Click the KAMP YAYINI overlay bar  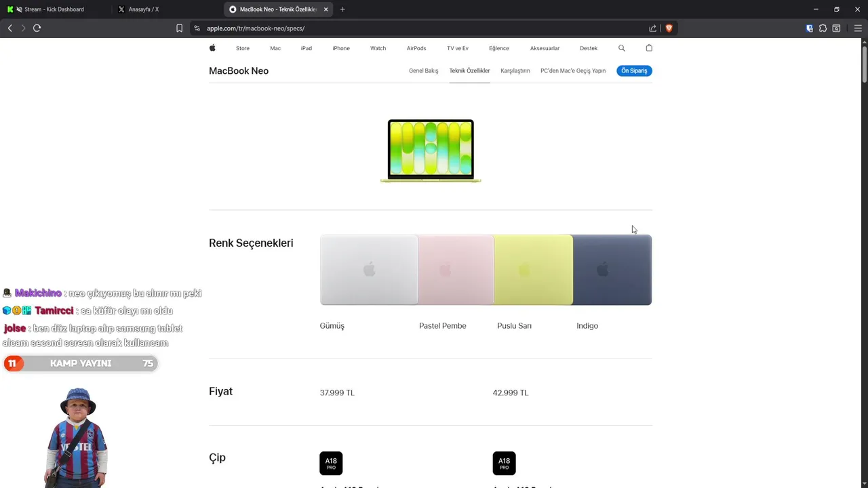pos(81,363)
